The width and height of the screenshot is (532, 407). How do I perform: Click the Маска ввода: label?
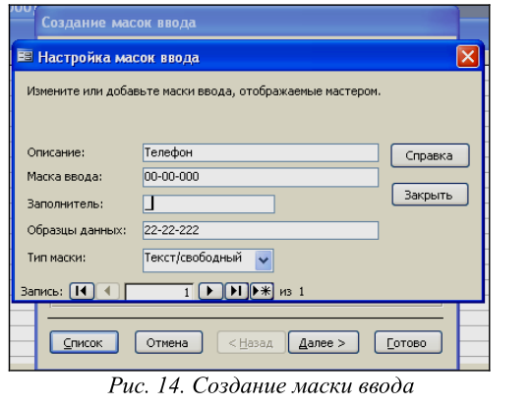click(x=65, y=177)
